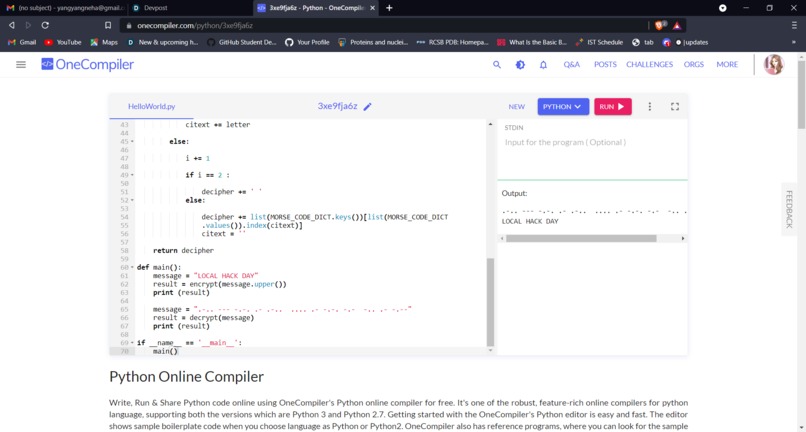Open the editor three-dot options menu
806x432 pixels.
point(650,106)
